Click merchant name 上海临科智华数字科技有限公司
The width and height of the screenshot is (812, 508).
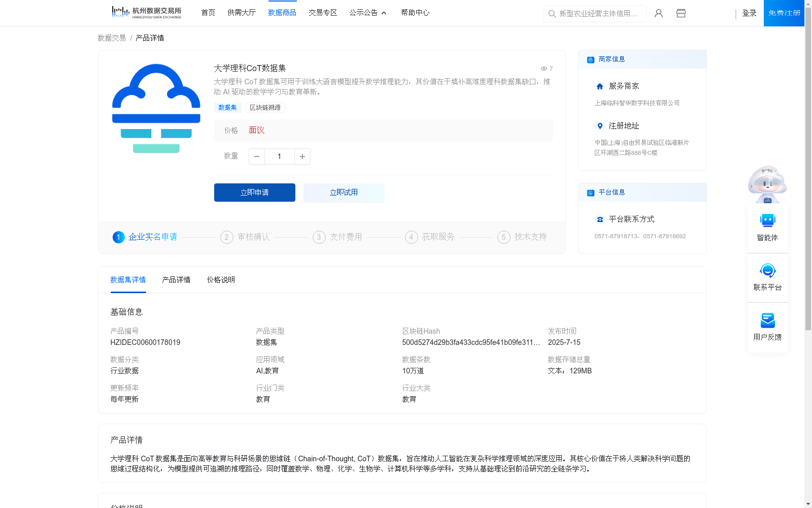[x=637, y=103]
